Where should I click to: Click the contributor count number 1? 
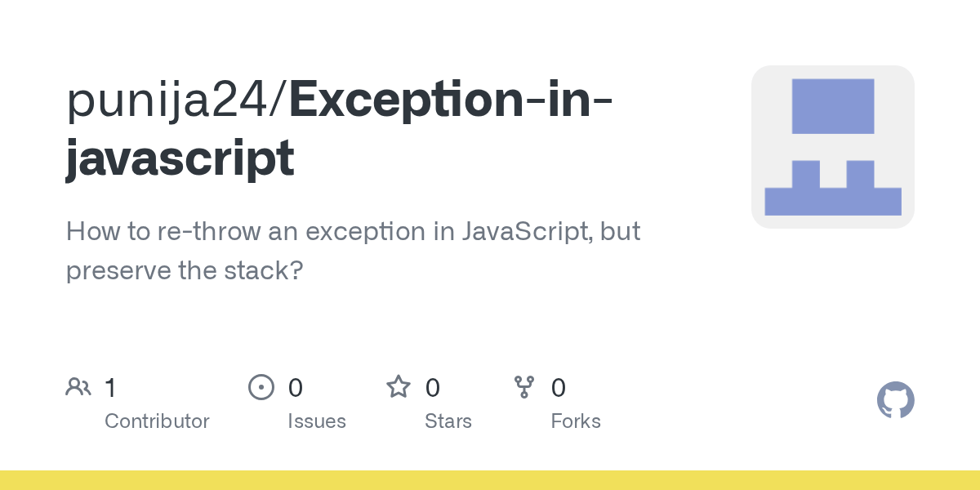pyautogui.click(x=110, y=387)
